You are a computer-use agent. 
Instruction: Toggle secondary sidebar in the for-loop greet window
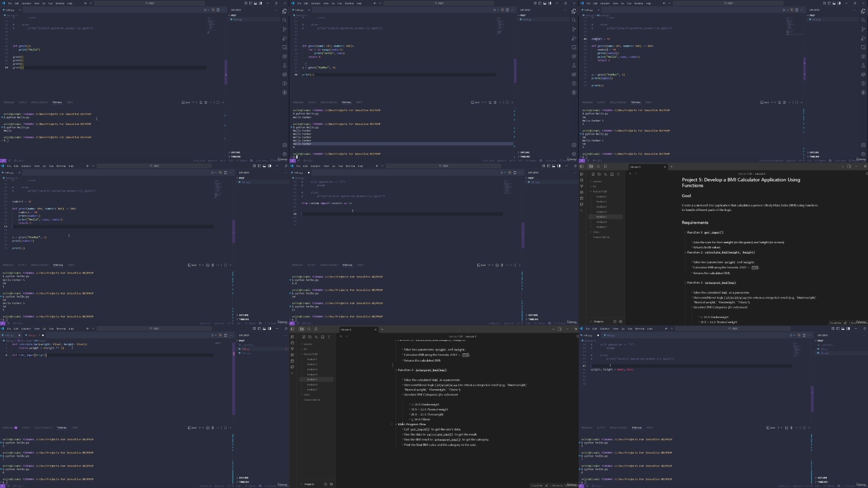[550, 3]
